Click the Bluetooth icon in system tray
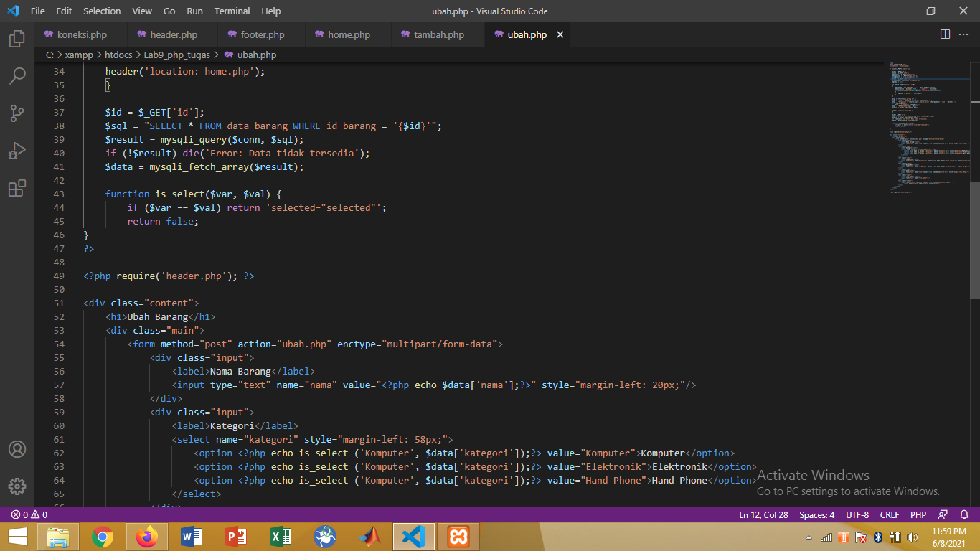The width and height of the screenshot is (980, 551). [x=877, y=537]
